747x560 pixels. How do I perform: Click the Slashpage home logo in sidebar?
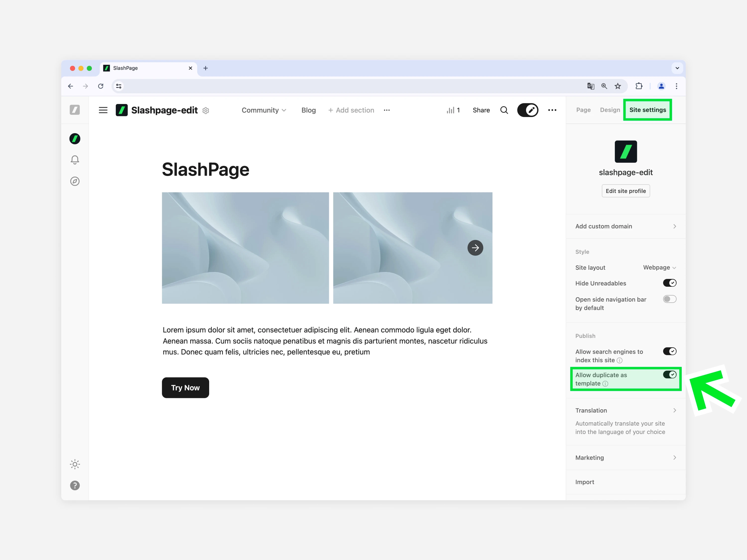(x=75, y=110)
